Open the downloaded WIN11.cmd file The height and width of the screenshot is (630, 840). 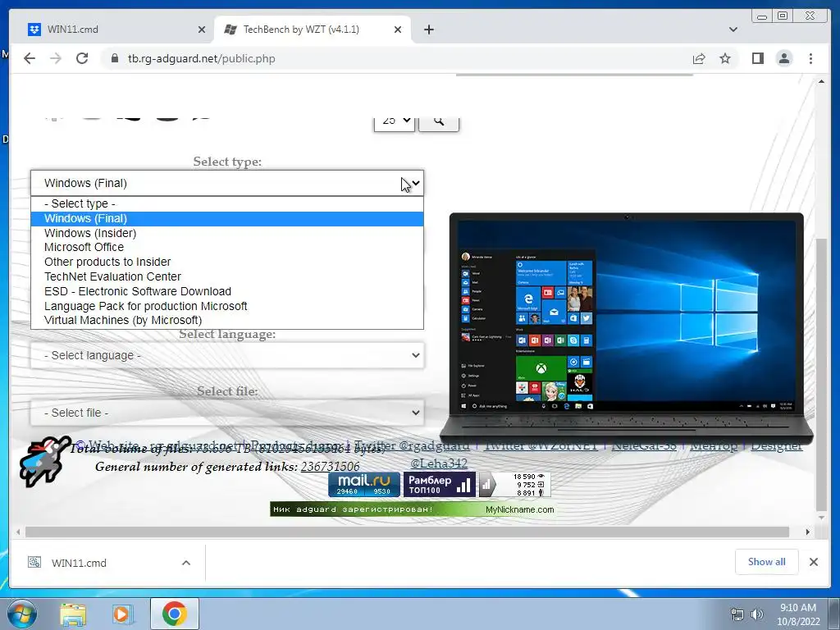(79, 563)
